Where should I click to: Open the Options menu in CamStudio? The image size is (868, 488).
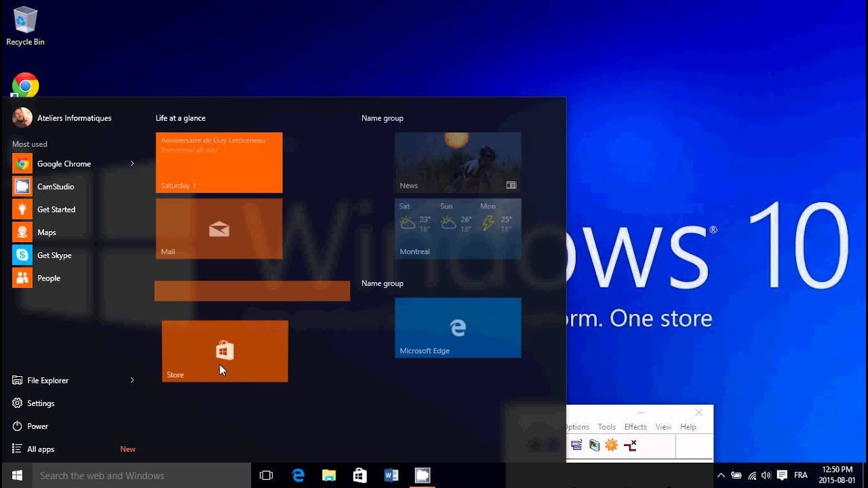[578, 427]
